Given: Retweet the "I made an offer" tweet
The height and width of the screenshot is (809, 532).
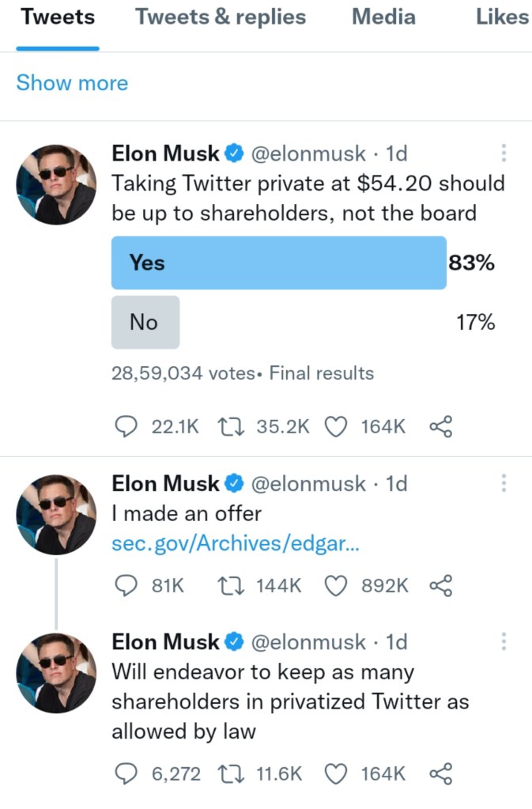Looking at the screenshot, I should pos(229,585).
